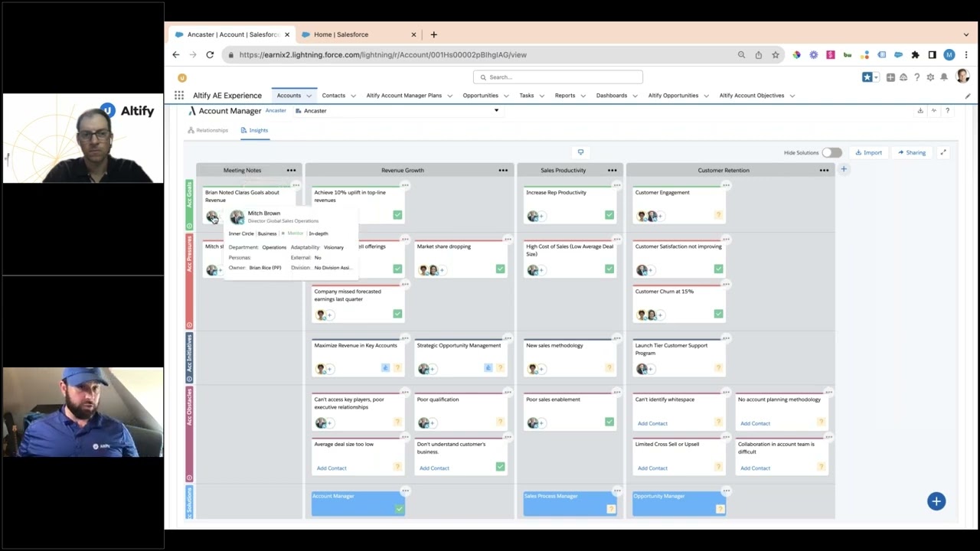Collapse the Acc Pressures row

189,325
